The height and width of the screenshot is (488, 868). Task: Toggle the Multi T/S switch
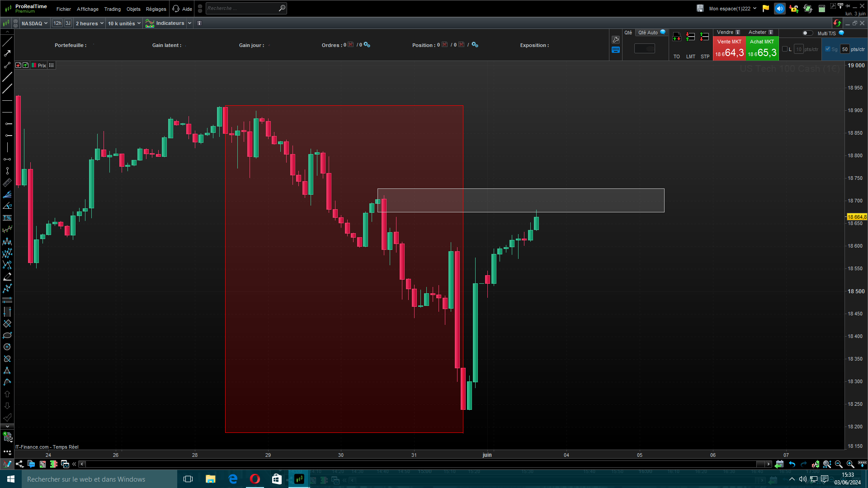click(807, 33)
